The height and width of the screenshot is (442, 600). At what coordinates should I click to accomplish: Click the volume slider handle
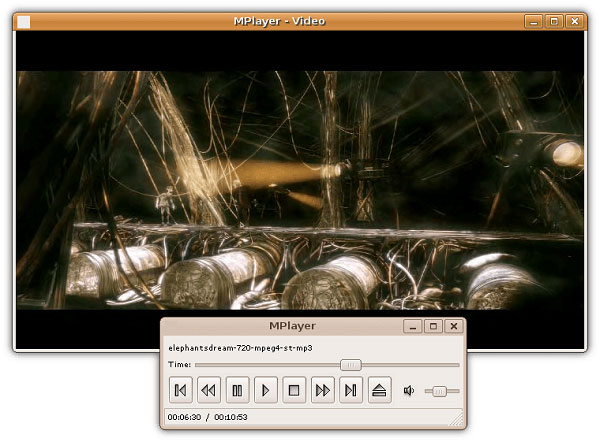click(x=439, y=391)
